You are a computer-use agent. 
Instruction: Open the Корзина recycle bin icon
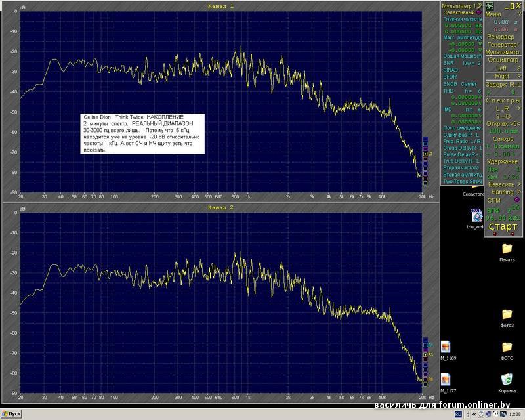tap(507, 380)
